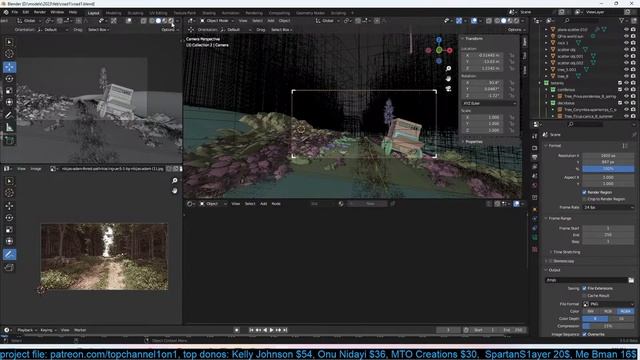Switch left viewport to rendered shading mode
640x360 pixels.
171,20
